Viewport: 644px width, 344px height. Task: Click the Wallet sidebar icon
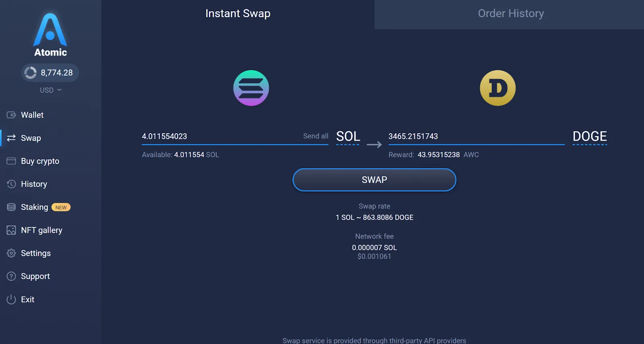pos(11,115)
